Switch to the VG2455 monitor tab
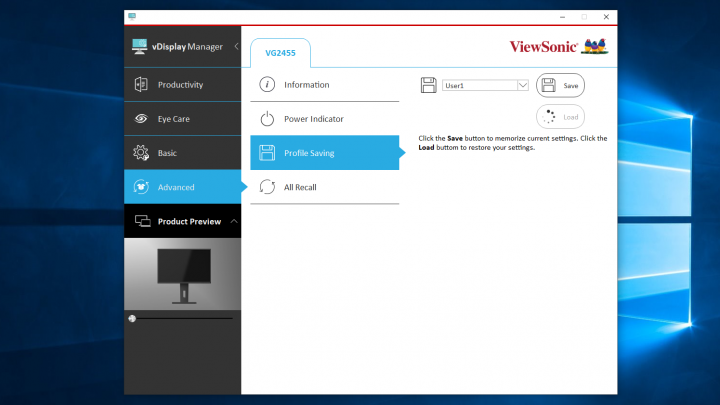The image size is (720, 405). click(x=280, y=53)
